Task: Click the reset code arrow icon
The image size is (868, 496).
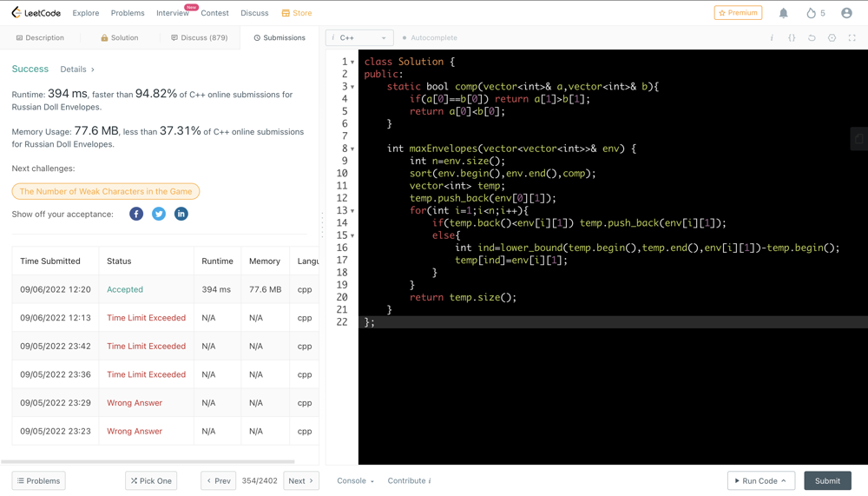Action: click(x=812, y=38)
